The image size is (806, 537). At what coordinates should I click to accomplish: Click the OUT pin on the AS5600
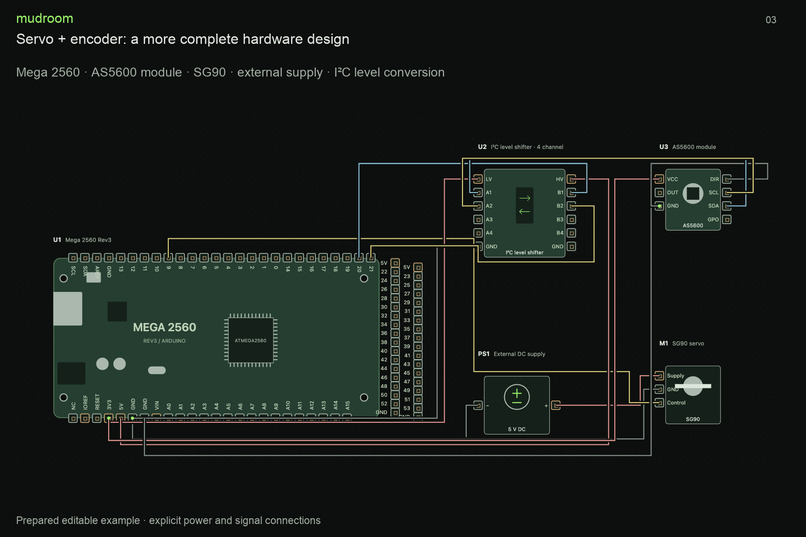coord(659,192)
